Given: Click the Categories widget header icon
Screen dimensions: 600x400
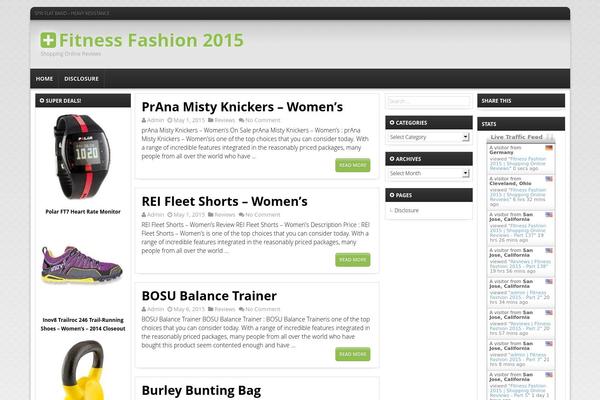Looking at the screenshot, I should pyautogui.click(x=391, y=122).
